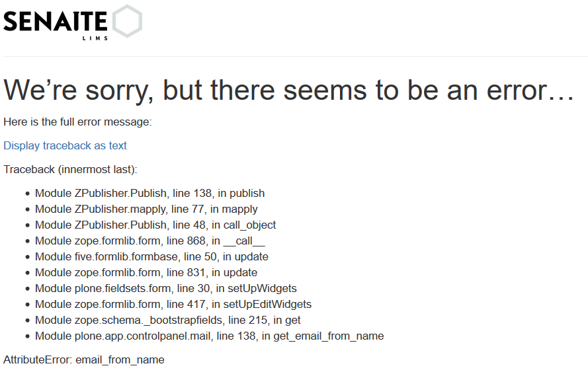Select the setUpEditWidgets traceback entry
588x374 pixels.
coord(173,304)
